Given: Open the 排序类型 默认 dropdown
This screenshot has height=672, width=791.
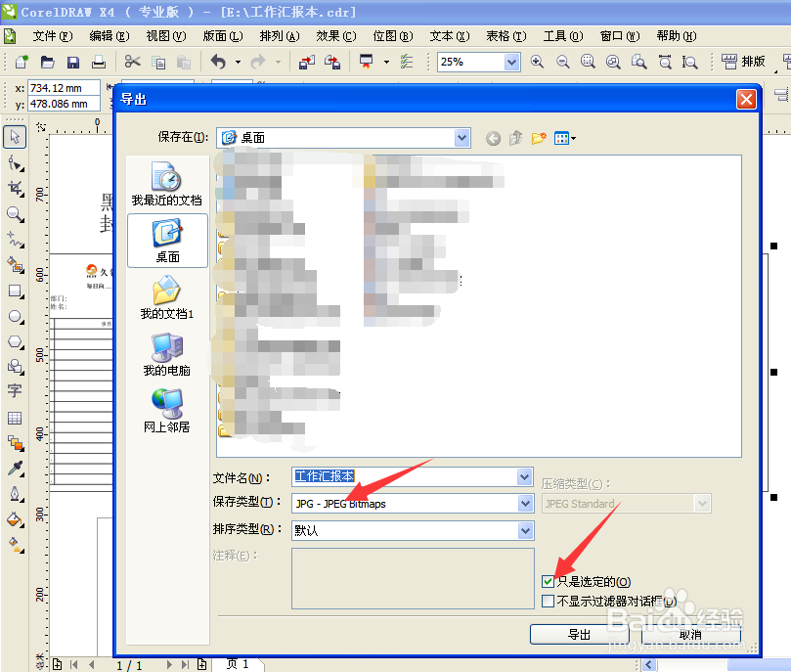Looking at the screenshot, I should click(525, 531).
